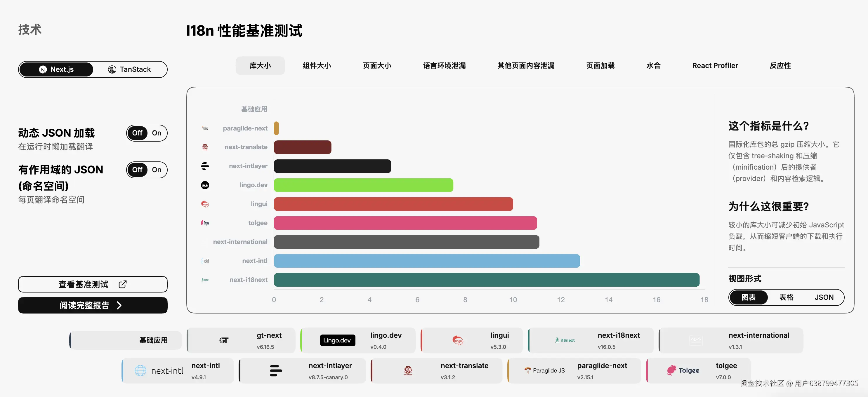Open the 组件大小 tab
Screen dimensions: 868x397
316,66
